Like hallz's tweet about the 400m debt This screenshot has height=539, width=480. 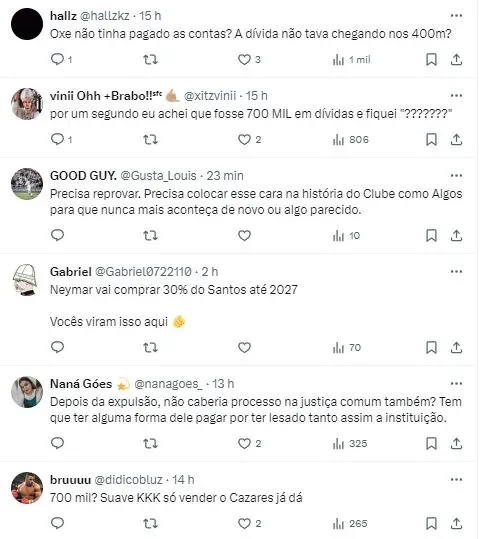pyautogui.click(x=244, y=59)
